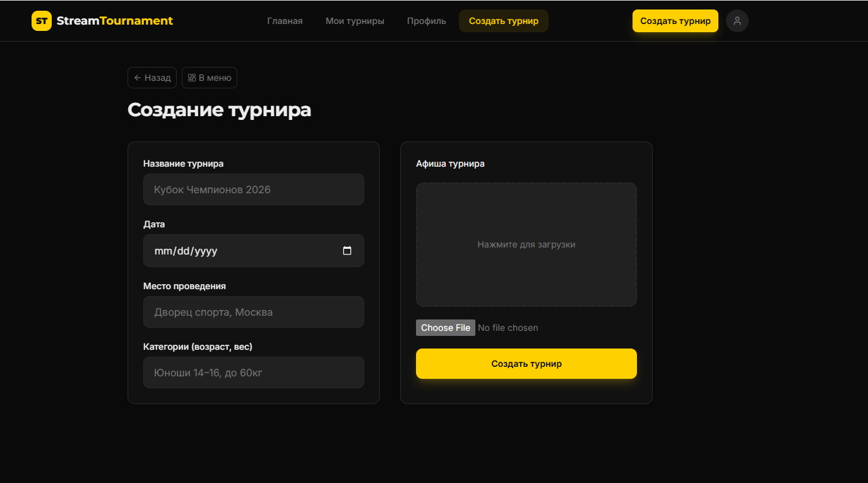The image size is (868, 483).
Task: Open the date picker calendar icon
Action: 347,251
